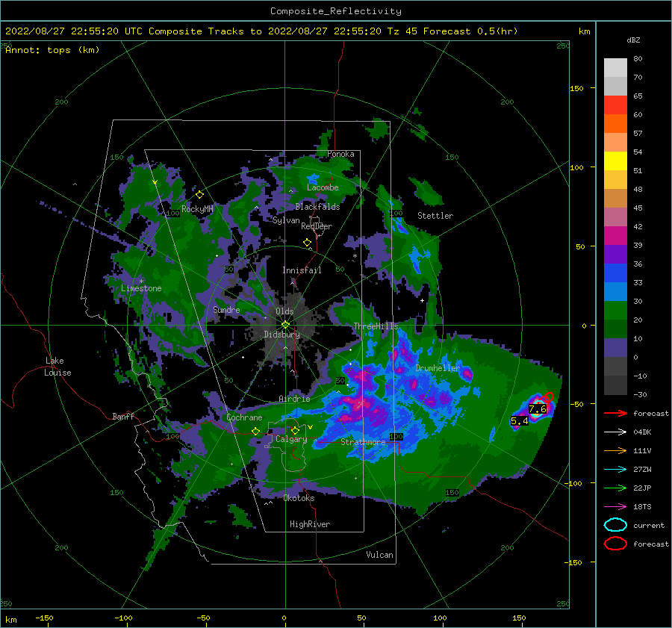Select the 5.4 storm top label

point(520,421)
